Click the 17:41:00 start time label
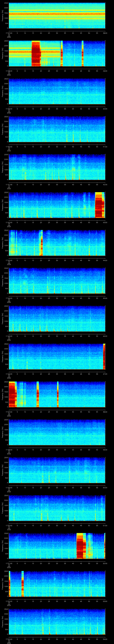This screenshot has height=644, width=114. 9,184
